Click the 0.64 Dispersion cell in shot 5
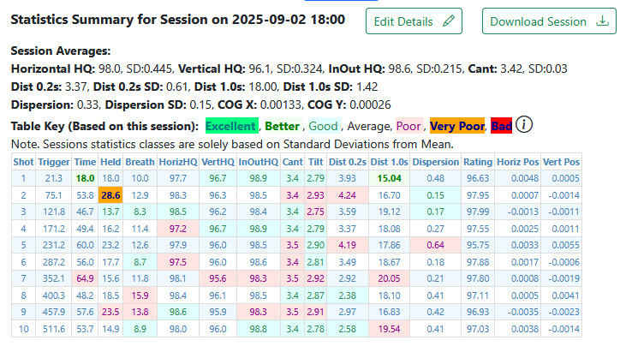The image size is (638, 364). click(435, 244)
